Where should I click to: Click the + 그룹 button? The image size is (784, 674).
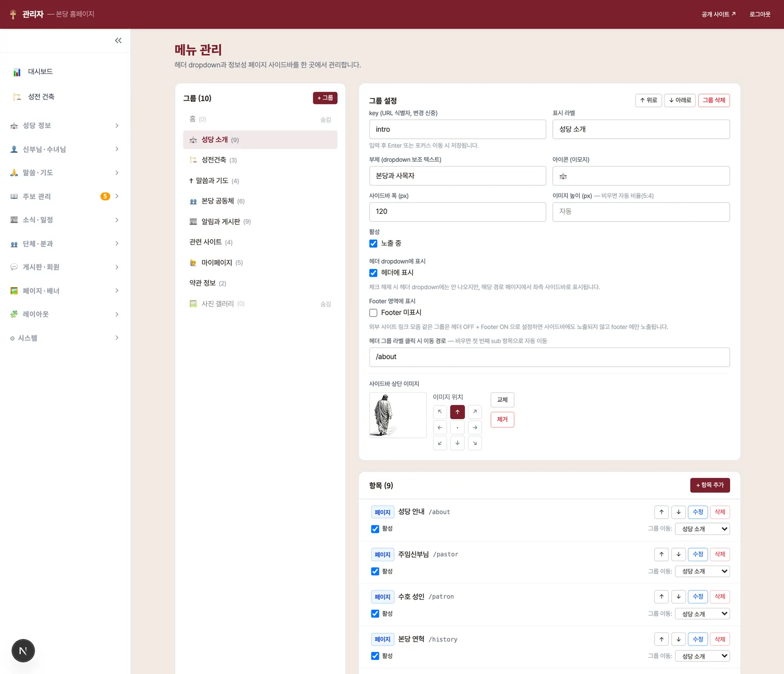tap(325, 98)
